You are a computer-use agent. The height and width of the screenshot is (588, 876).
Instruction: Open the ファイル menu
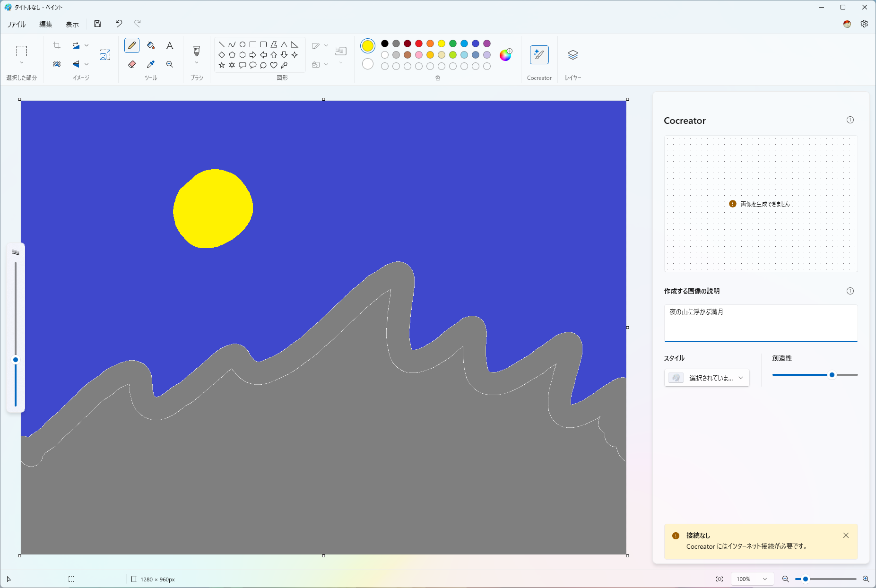[x=17, y=24]
